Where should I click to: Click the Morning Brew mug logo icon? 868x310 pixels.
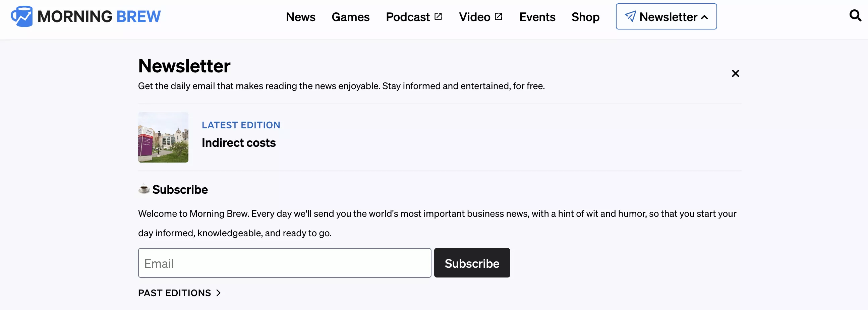pyautogui.click(x=21, y=16)
